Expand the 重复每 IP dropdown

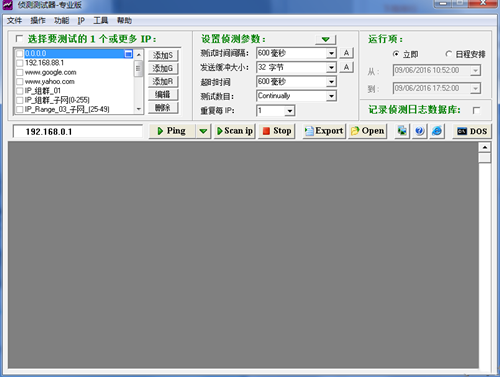pyautogui.click(x=290, y=111)
